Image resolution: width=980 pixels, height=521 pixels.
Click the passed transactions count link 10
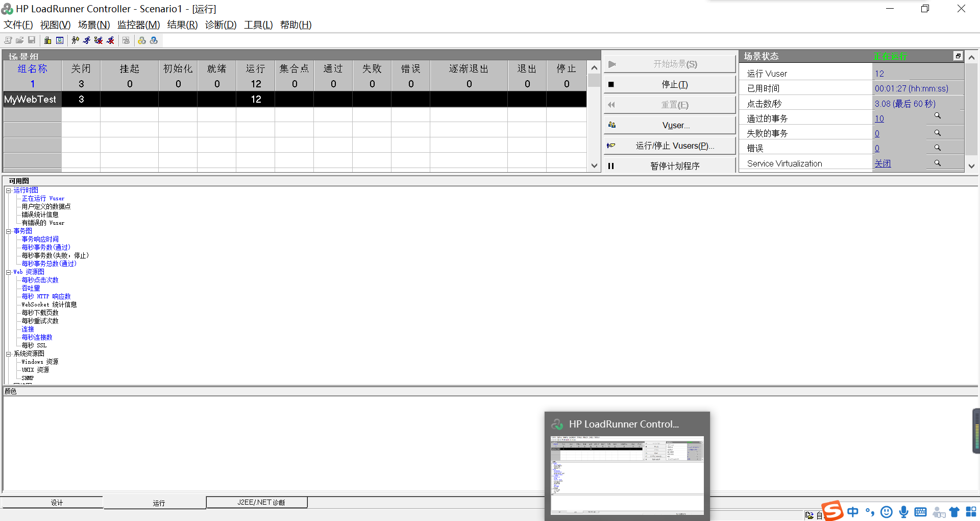coord(879,119)
